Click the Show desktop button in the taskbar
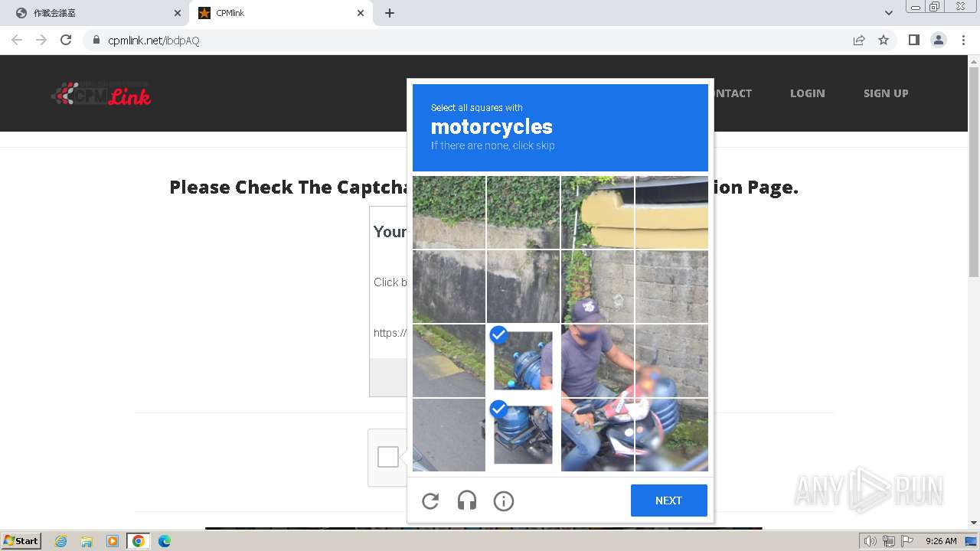Screen dimensions: 980x551 coord(971,541)
